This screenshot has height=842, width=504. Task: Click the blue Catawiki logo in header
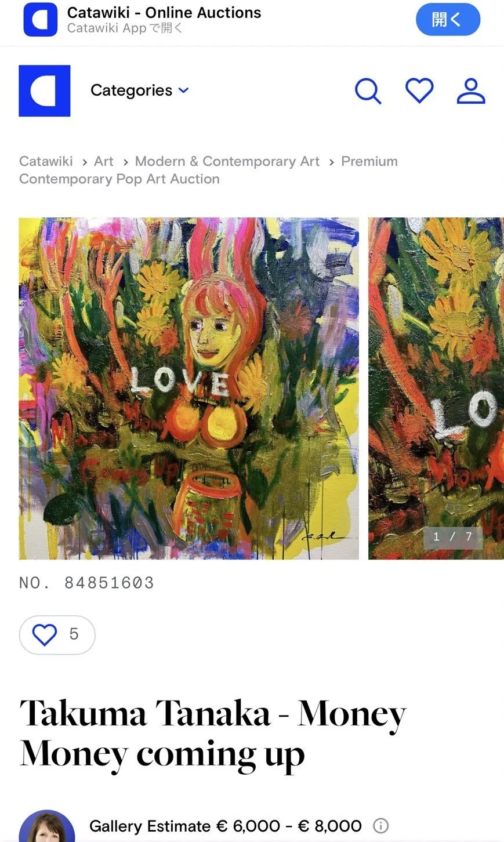pos(45,90)
